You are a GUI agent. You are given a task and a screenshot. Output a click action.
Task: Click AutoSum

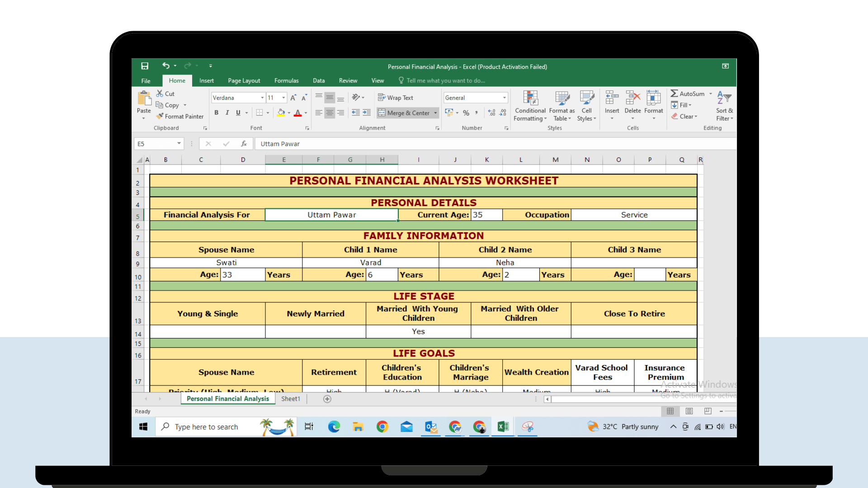[x=688, y=94]
